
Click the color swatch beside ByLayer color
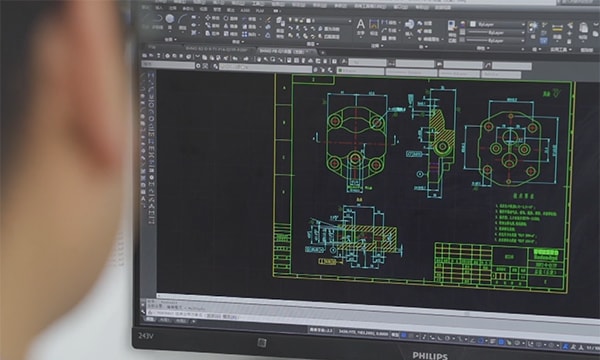473,24
